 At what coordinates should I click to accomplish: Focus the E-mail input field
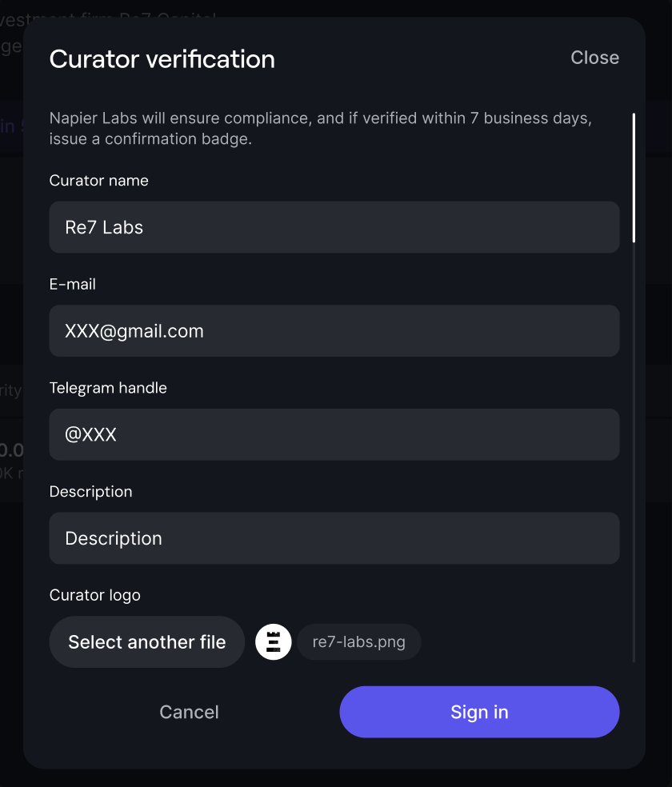[x=334, y=331]
